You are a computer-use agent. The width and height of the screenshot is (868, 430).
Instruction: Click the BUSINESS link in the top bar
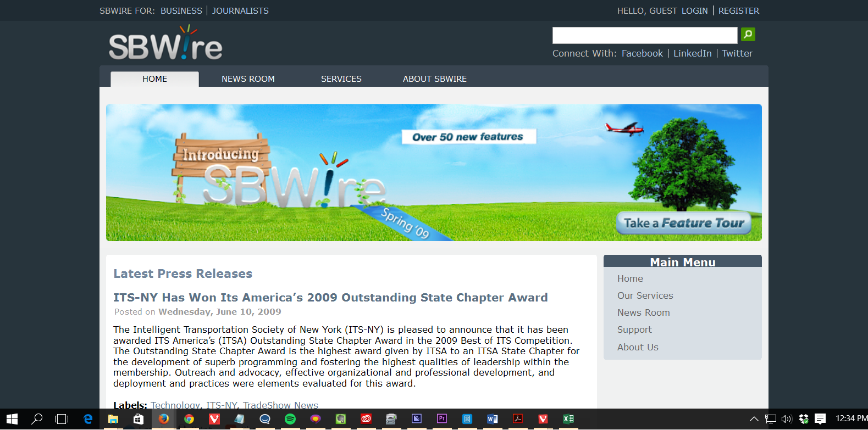(x=181, y=10)
